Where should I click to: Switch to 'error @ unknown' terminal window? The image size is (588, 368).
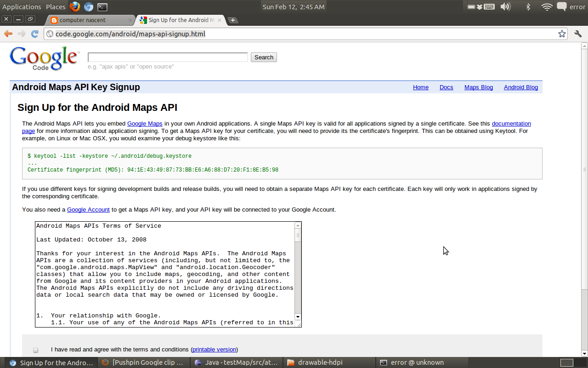422,362
